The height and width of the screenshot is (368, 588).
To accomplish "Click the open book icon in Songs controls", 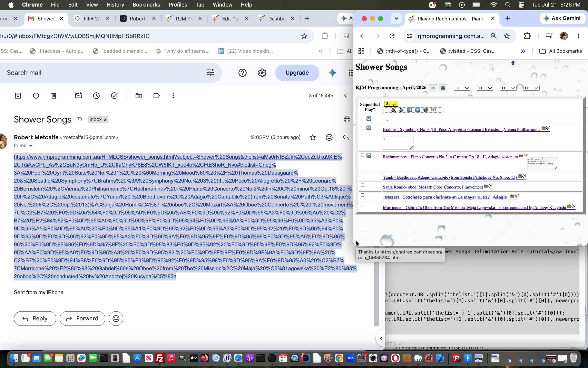I will (433, 110).
